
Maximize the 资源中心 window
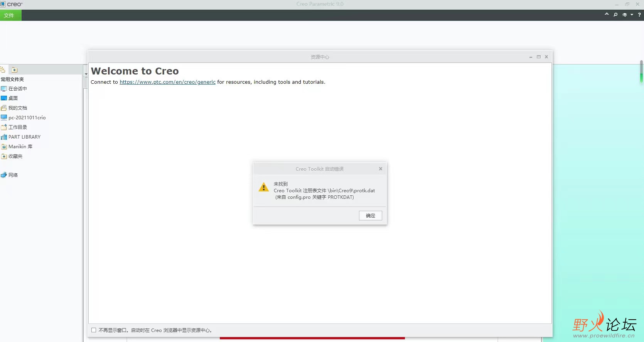(x=539, y=57)
